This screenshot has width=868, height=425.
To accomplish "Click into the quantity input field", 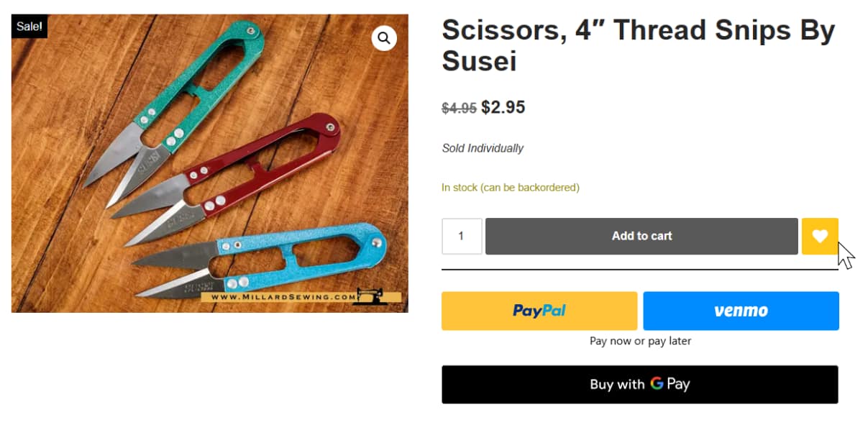I will pos(461,236).
